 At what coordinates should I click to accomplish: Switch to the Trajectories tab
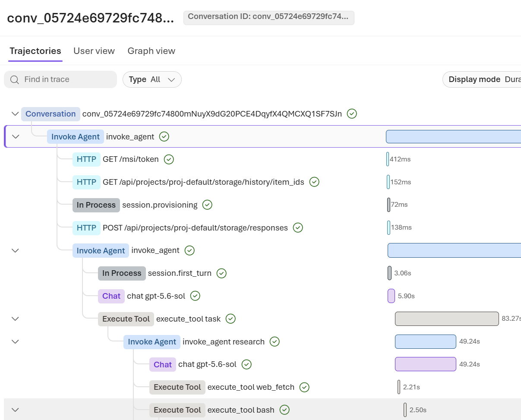coord(35,51)
